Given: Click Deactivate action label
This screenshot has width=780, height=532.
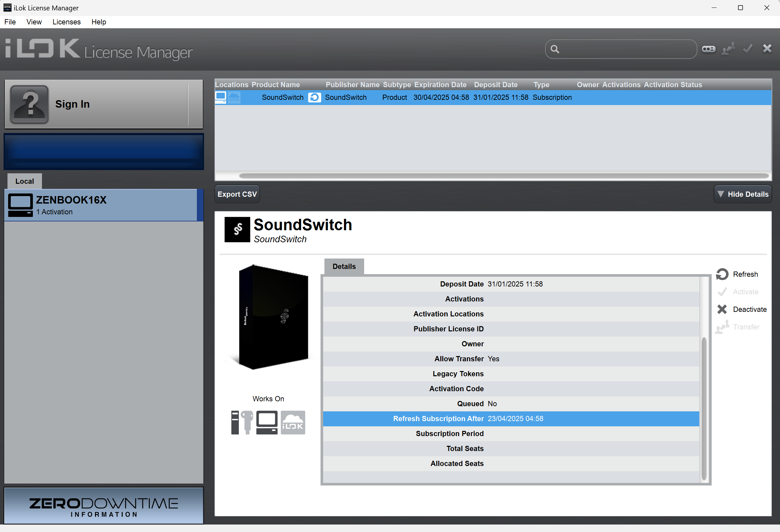Looking at the screenshot, I should click(750, 309).
